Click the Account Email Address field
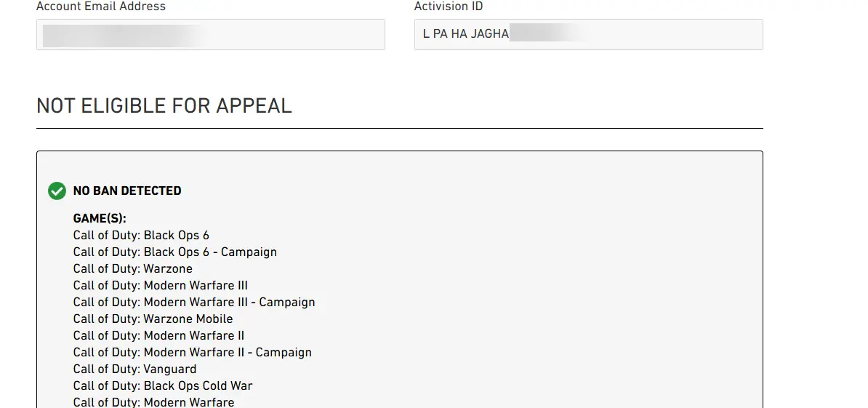868x408 pixels. [x=210, y=35]
